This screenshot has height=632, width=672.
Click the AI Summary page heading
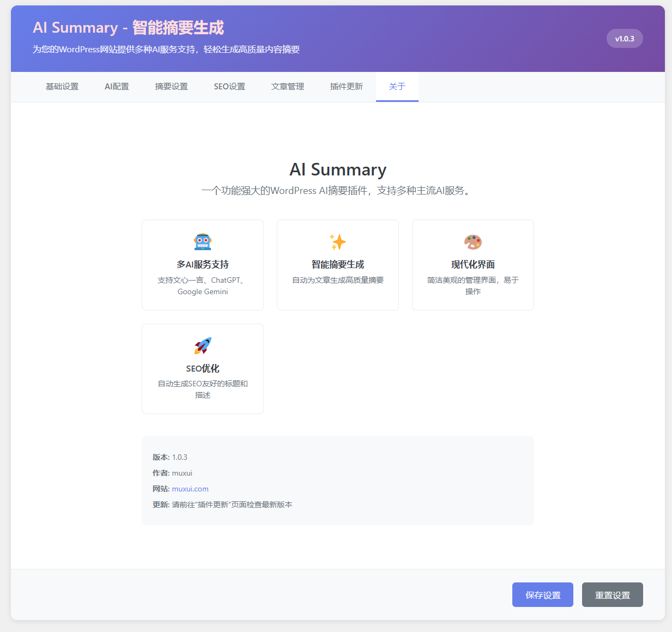click(337, 169)
